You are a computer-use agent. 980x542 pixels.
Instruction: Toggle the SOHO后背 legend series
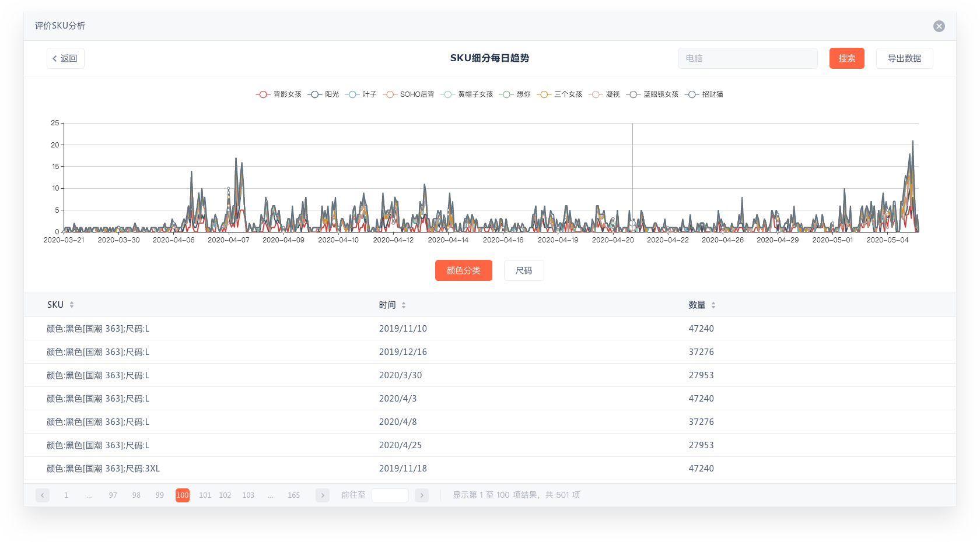409,94
